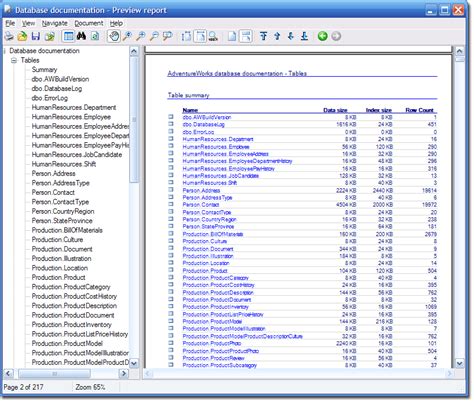474x402 pixels.
Task: Click the Fit page width icon
Action: point(186,36)
